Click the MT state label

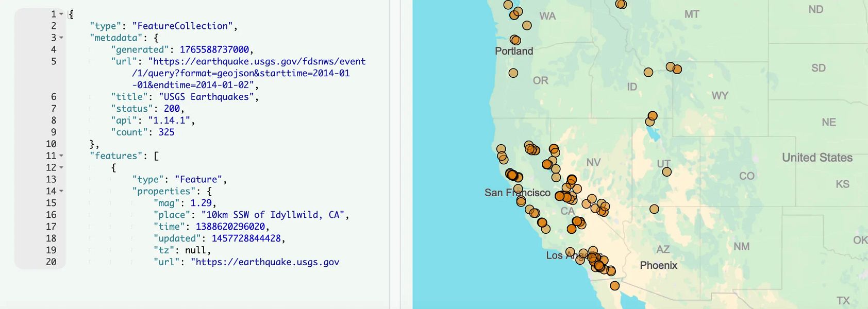pyautogui.click(x=692, y=14)
